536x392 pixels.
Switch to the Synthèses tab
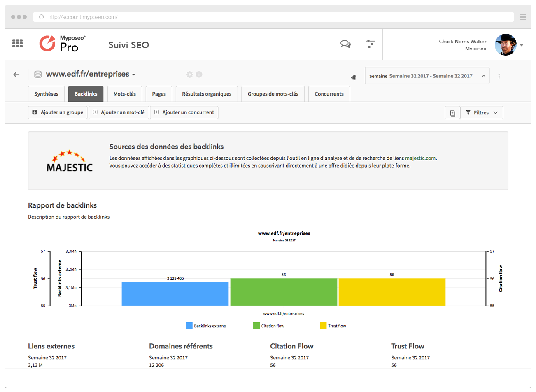click(x=46, y=94)
